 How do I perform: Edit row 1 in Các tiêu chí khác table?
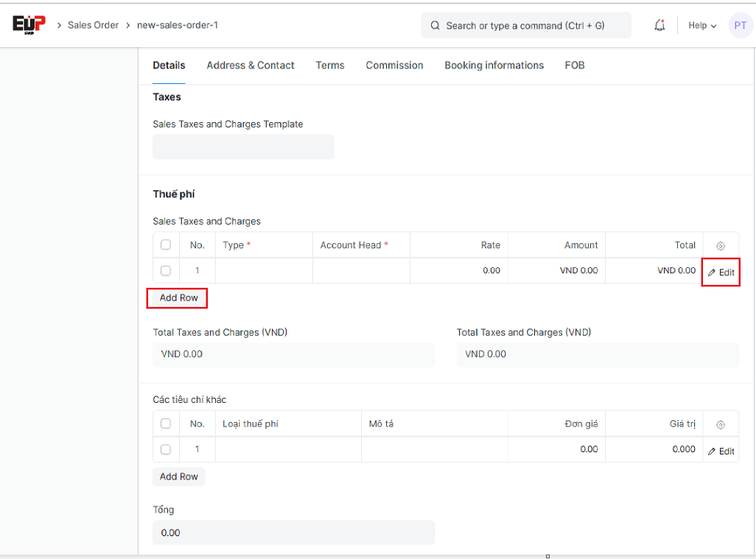721,451
